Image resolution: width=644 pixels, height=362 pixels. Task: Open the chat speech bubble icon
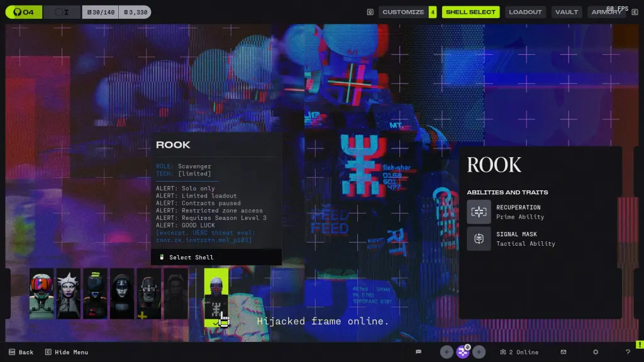point(418,352)
